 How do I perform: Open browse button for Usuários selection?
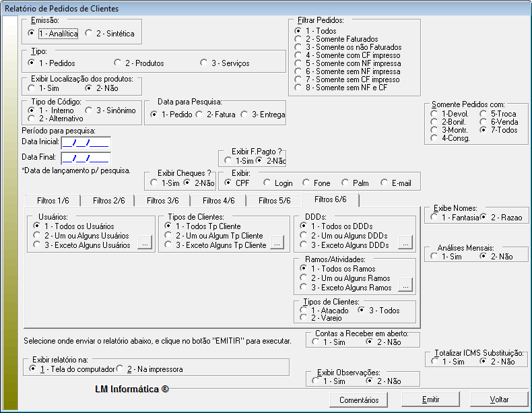click(x=145, y=245)
